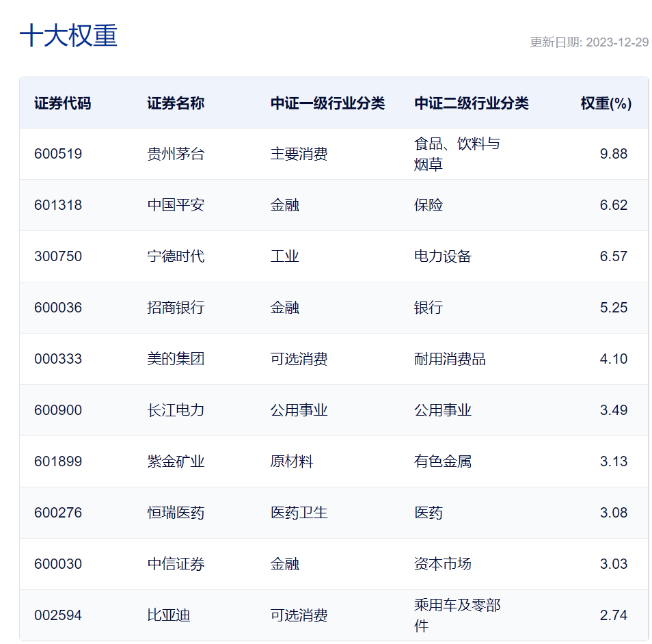Click the 中证二级行业分类 column header
652x644 pixels.
[471, 103]
